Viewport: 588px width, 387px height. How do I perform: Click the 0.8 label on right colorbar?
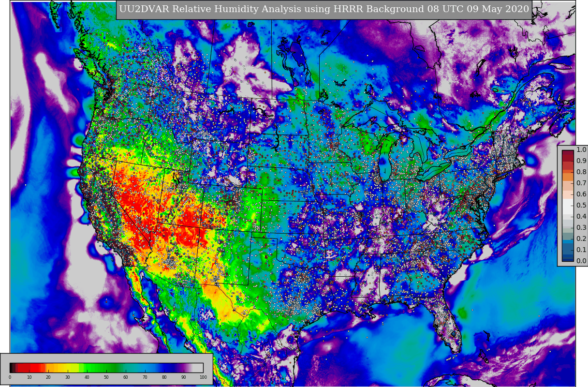click(581, 172)
